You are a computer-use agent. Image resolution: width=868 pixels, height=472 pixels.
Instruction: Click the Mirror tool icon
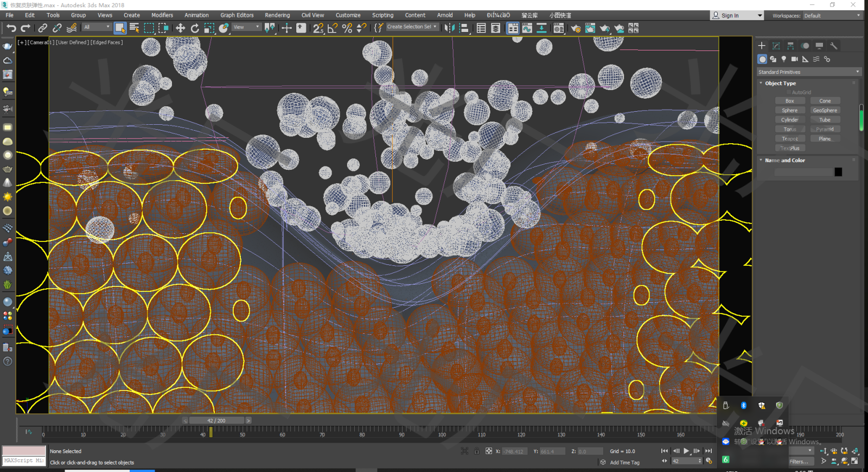pos(449,28)
